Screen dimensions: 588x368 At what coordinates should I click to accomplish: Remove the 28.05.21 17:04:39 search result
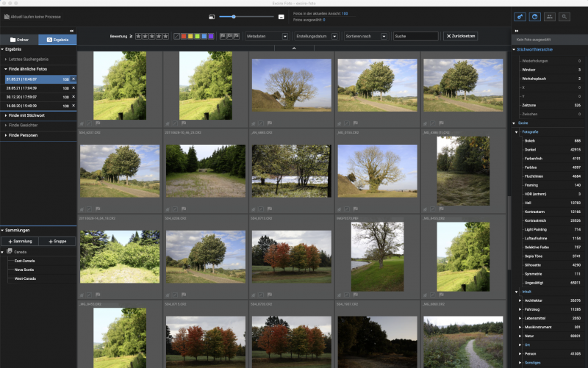[73, 87]
